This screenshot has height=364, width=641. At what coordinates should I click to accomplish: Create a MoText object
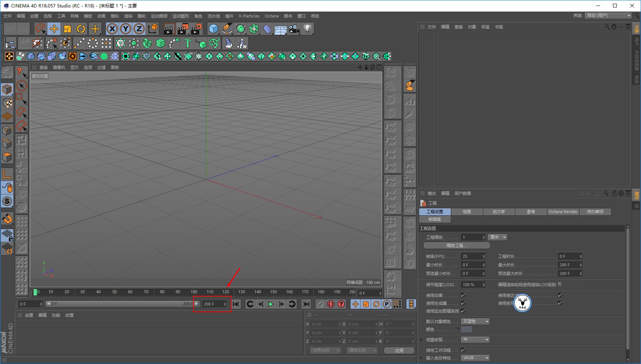[188, 44]
